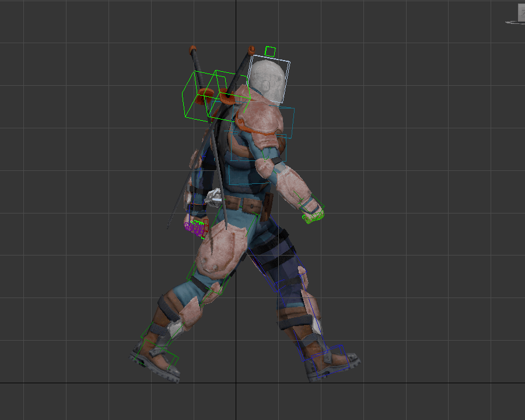Select the green foot bone on rear boot
525x420 pixels.
(156, 354)
